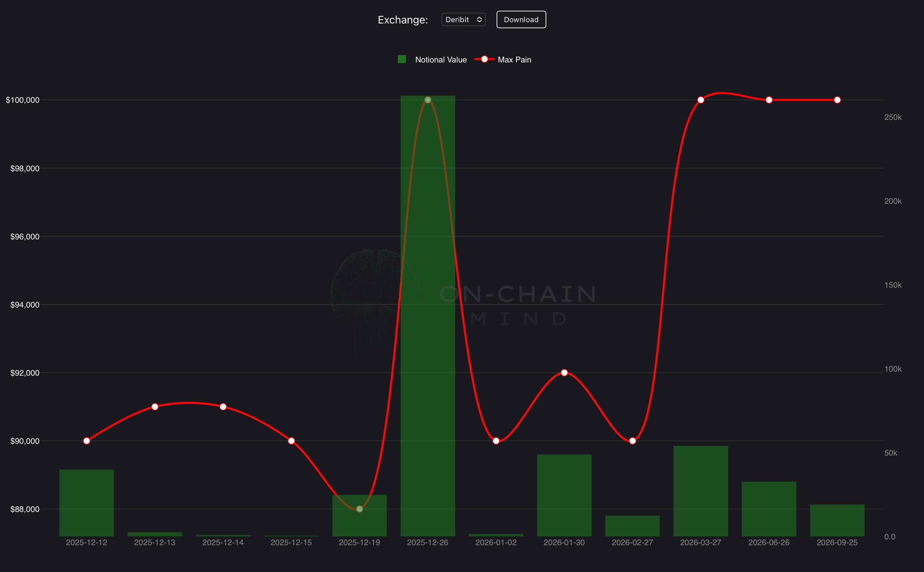Click the 2026-06-26 notional bar

click(x=769, y=509)
